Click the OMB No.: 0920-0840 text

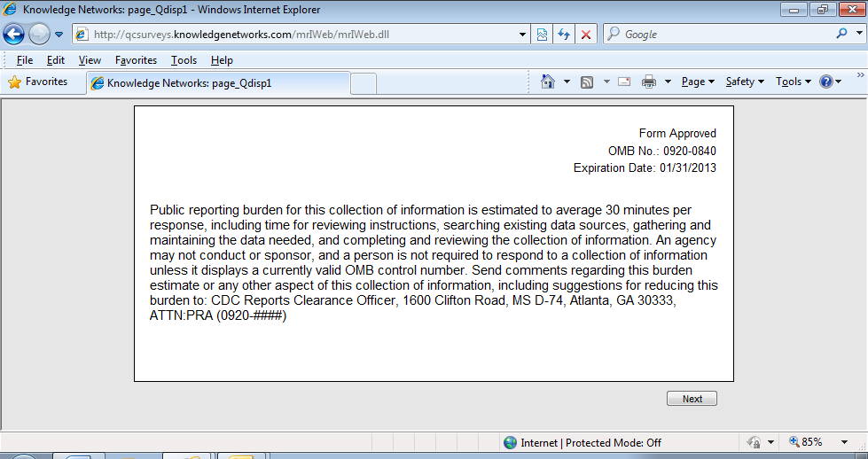662,151
